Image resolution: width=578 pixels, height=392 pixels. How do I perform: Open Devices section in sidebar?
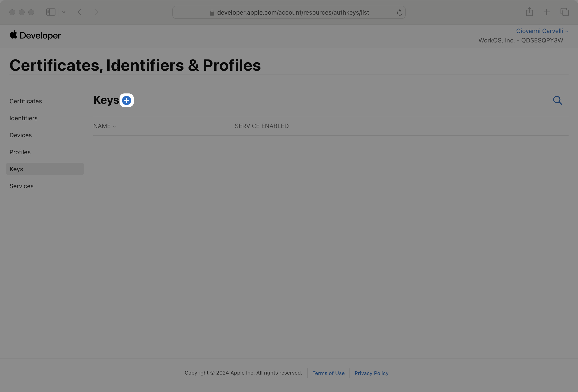point(21,135)
